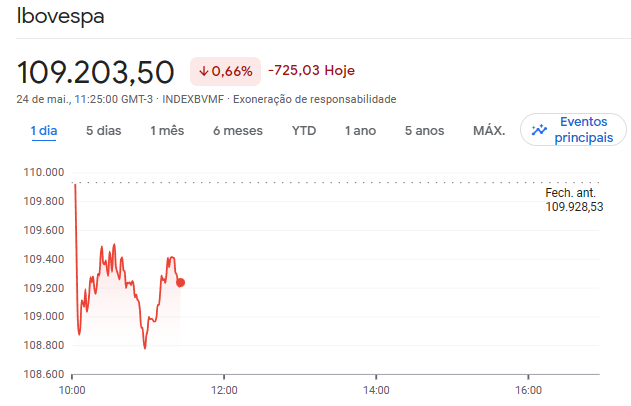
Task: Click the Ibovespa title
Action: click(60, 18)
